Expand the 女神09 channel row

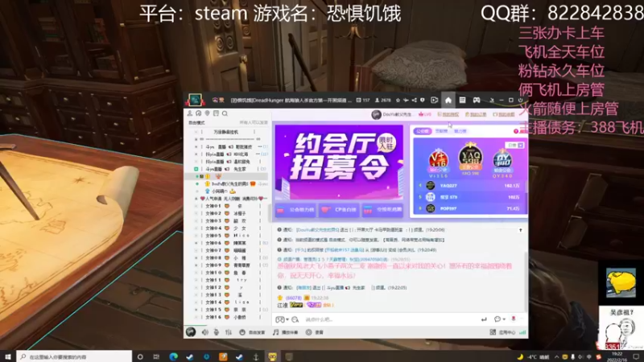196,265
